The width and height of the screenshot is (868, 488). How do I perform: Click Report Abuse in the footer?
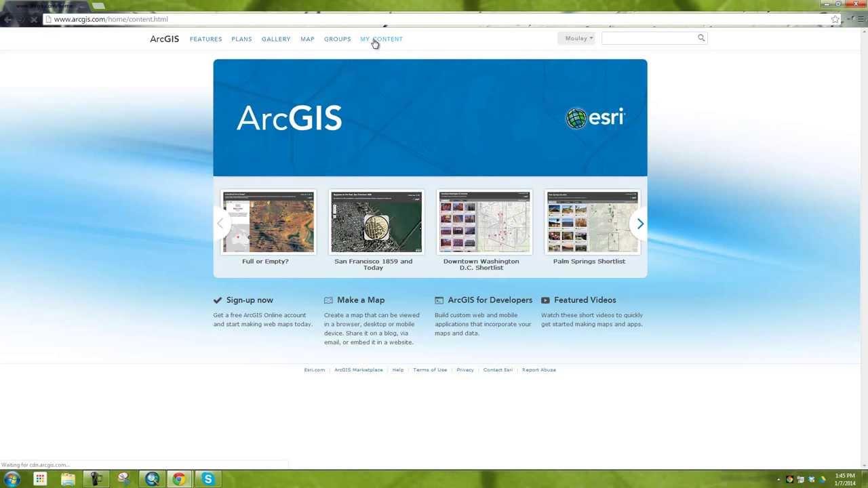539,369
